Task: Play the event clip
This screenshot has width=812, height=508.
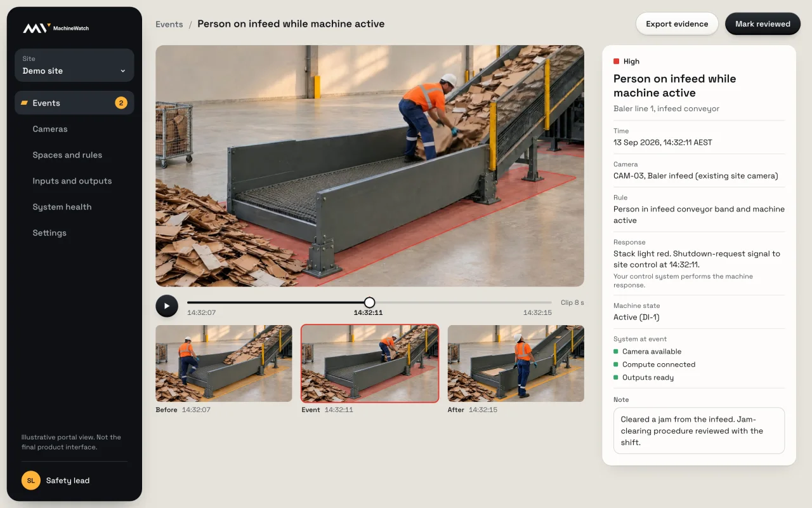Action: pos(167,306)
